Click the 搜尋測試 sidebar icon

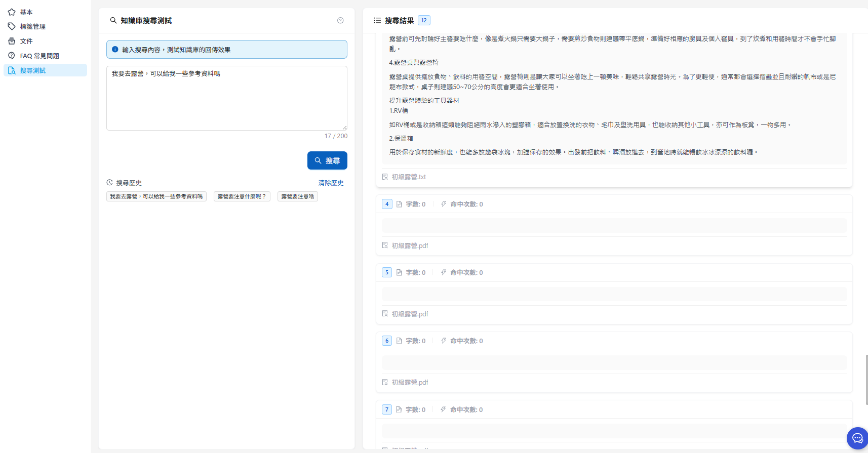pos(12,70)
